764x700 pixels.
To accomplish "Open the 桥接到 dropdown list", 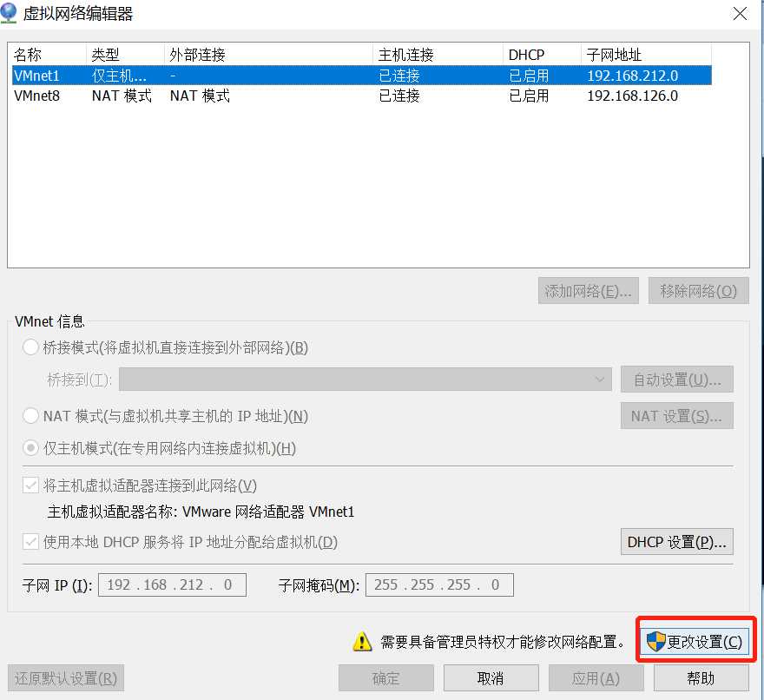I will 365,380.
